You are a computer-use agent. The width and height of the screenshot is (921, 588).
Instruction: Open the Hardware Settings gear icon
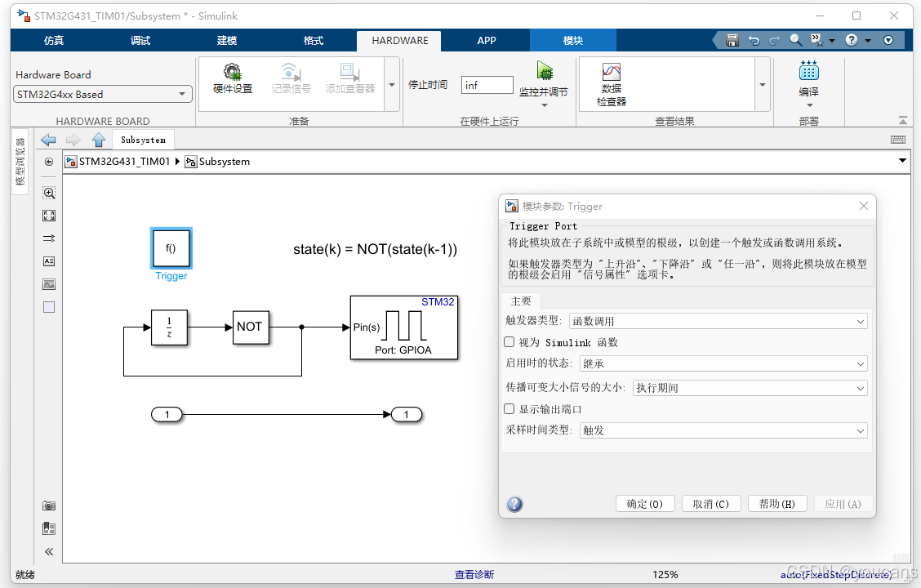tap(233, 72)
